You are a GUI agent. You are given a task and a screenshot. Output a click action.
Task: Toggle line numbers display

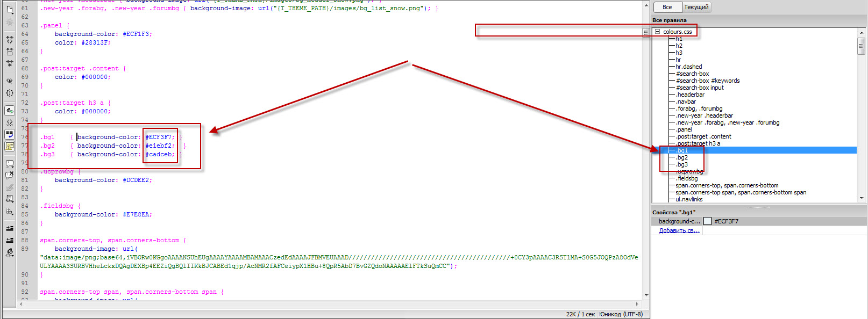10,111
